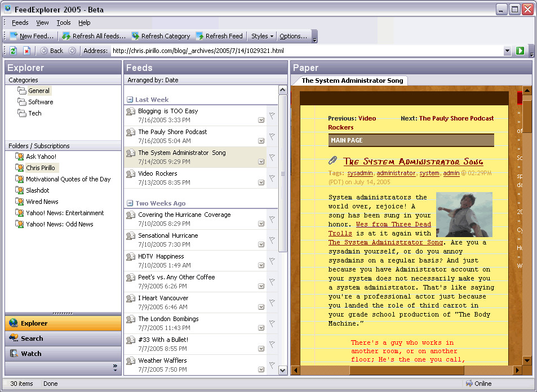Image resolution: width=537 pixels, height=392 pixels.
Task: Open the View menu
Action: point(42,23)
